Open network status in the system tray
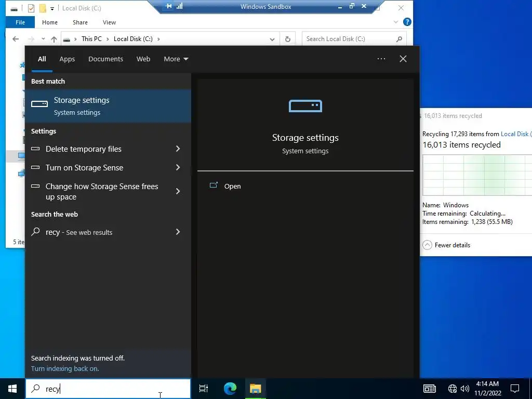 coord(453,389)
